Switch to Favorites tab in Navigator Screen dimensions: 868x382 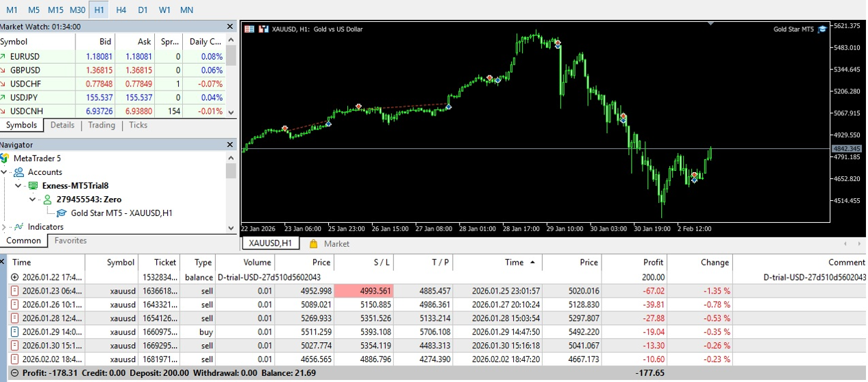click(71, 241)
